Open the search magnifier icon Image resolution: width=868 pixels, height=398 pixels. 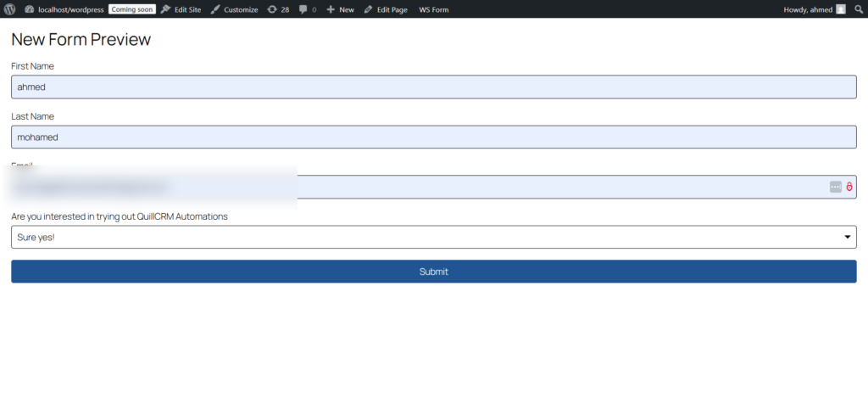[859, 9]
